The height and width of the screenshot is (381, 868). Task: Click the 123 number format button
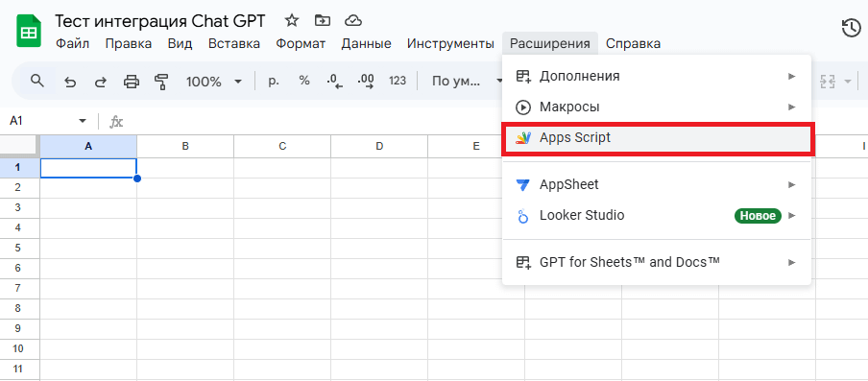(398, 81)
